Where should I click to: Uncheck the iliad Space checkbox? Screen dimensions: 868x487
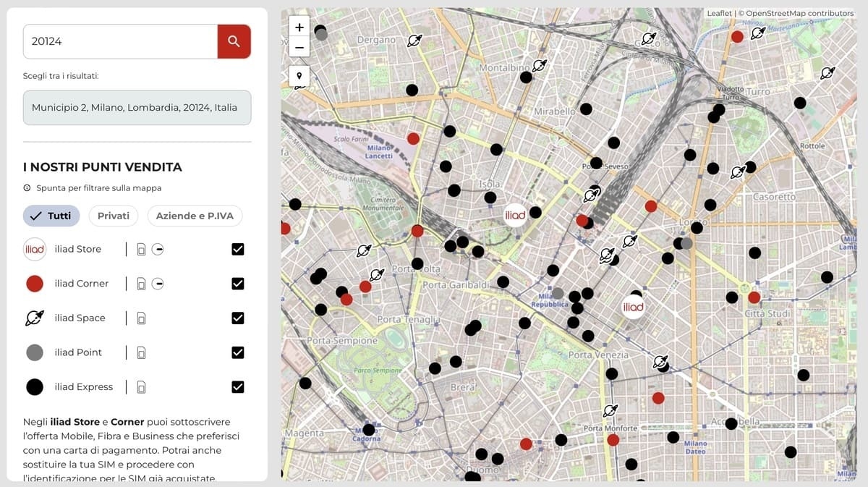(x=238, y=318)
